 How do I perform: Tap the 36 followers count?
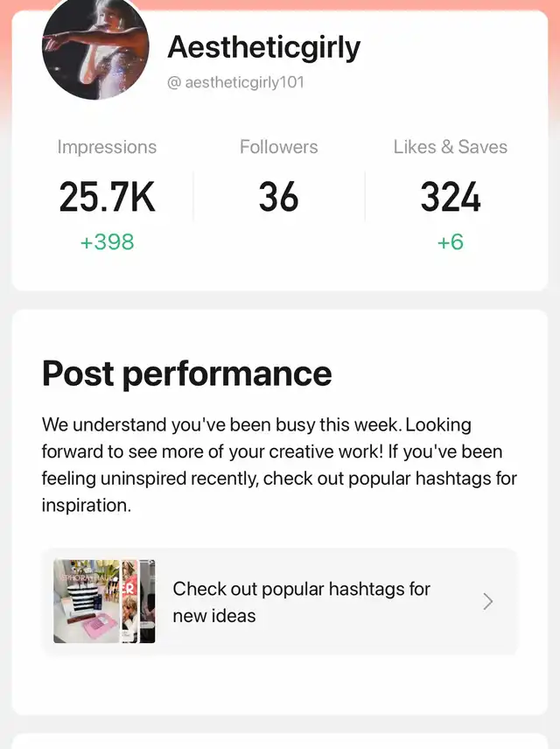[279, 198]
